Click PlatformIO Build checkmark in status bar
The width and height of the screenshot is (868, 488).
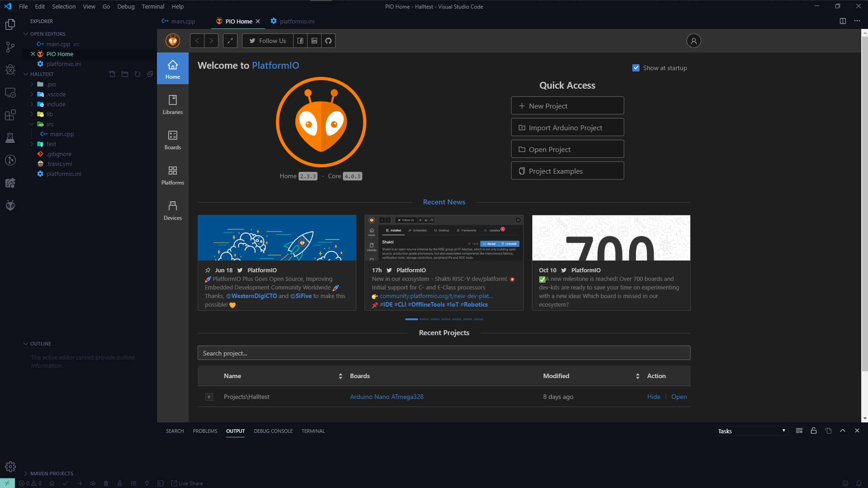tap(66, 483)
